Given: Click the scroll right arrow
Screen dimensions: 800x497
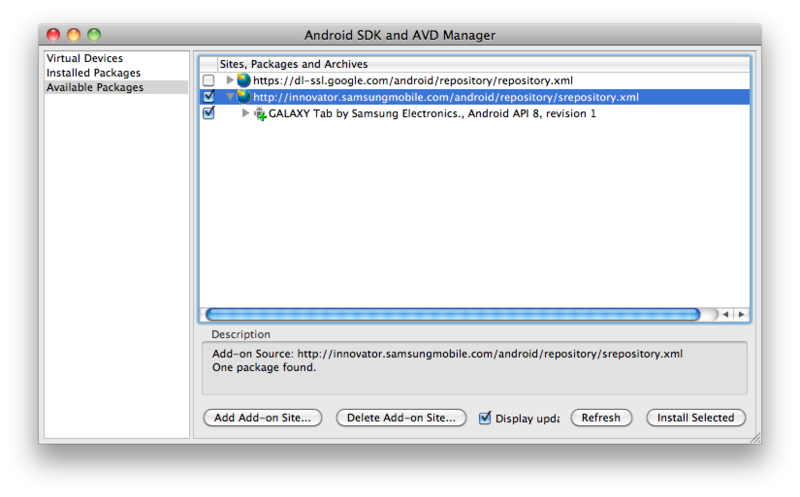Looking at the screenshot, I should pos(741,314).
